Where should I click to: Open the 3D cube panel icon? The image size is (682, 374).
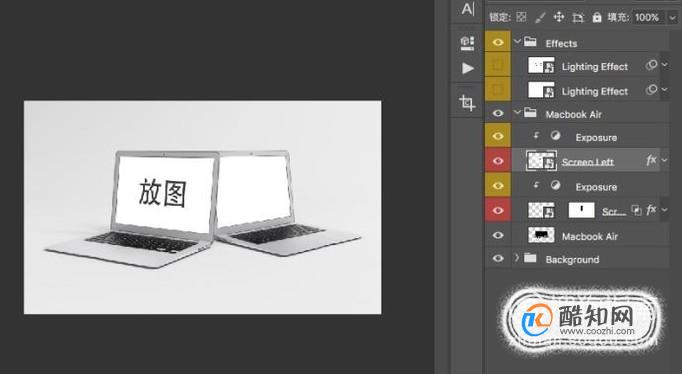[x=467, y=43]
